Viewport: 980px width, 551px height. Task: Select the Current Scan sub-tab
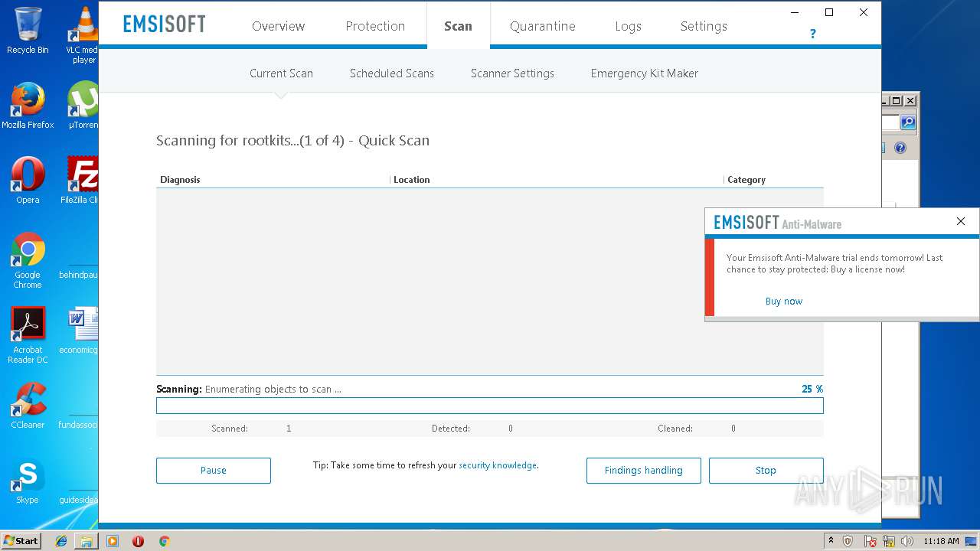tap(281, 73)
